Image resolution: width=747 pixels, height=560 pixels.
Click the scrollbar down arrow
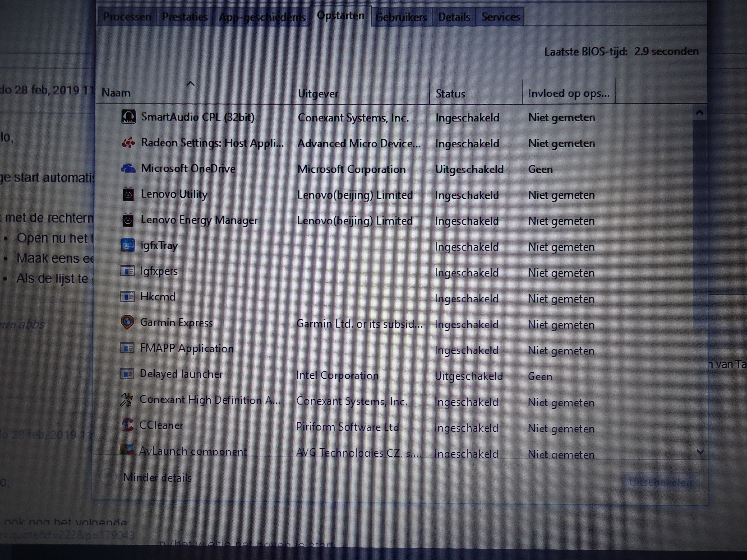click(x=700, y=451)
